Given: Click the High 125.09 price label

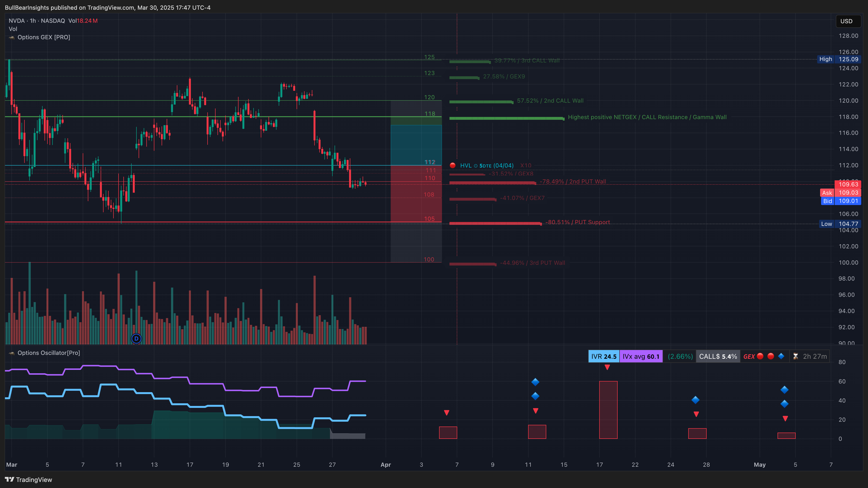Looking at the screenshot, I should point(839,59).
